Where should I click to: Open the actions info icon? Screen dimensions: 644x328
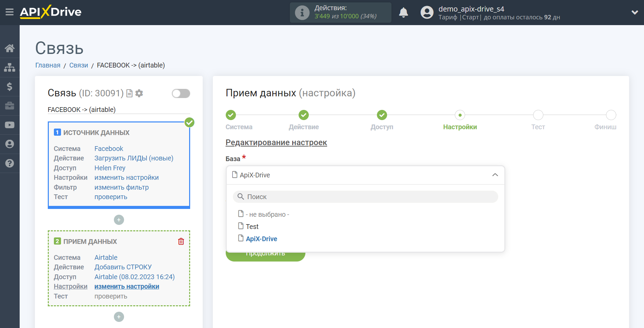pos(302,13)
